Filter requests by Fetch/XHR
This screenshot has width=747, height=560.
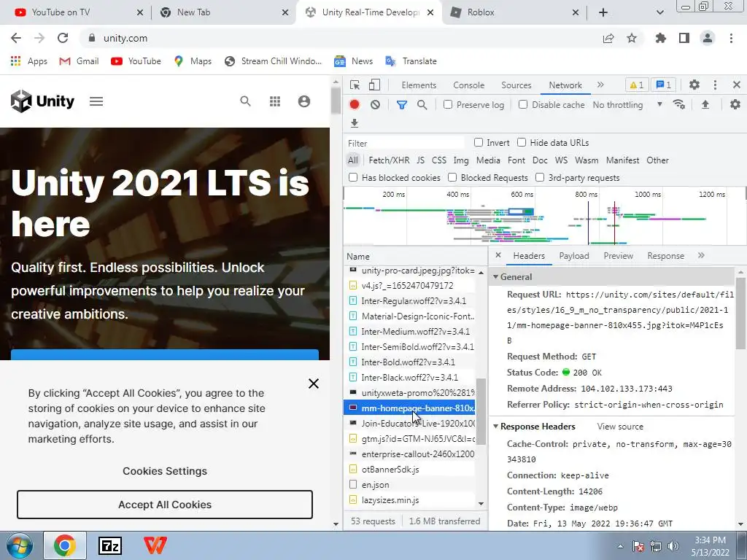point(389,160)
